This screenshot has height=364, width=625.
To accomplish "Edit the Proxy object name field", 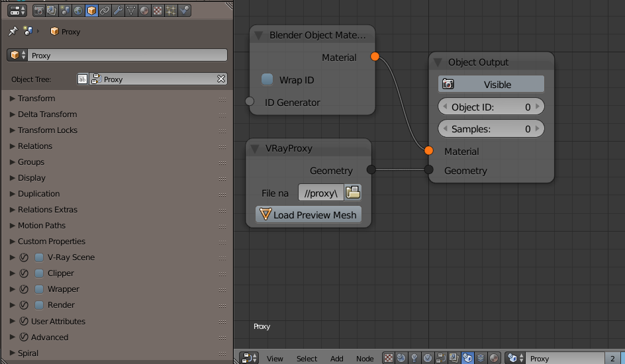I will (128, 55).
